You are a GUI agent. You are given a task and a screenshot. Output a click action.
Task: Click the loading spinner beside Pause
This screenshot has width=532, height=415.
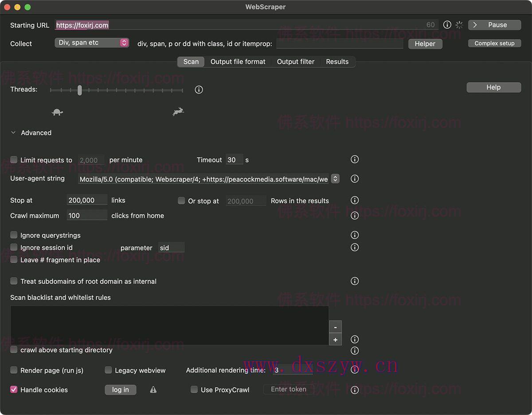click(459, 25)
